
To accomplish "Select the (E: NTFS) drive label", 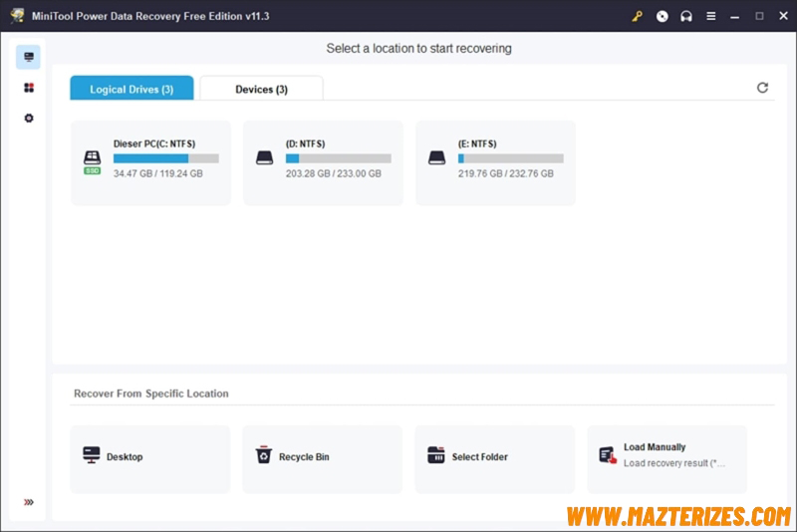I will click(x=477, y=143).
